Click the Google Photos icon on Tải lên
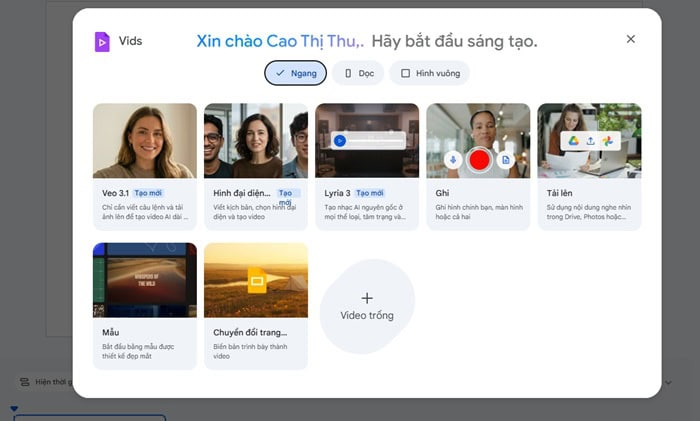The image size is (700, 421). click(606, 141)
